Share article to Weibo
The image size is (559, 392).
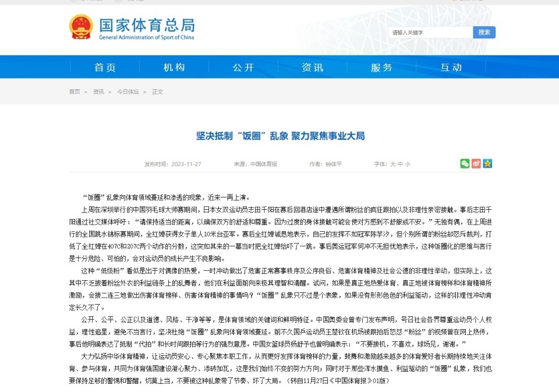pos(476,164)
